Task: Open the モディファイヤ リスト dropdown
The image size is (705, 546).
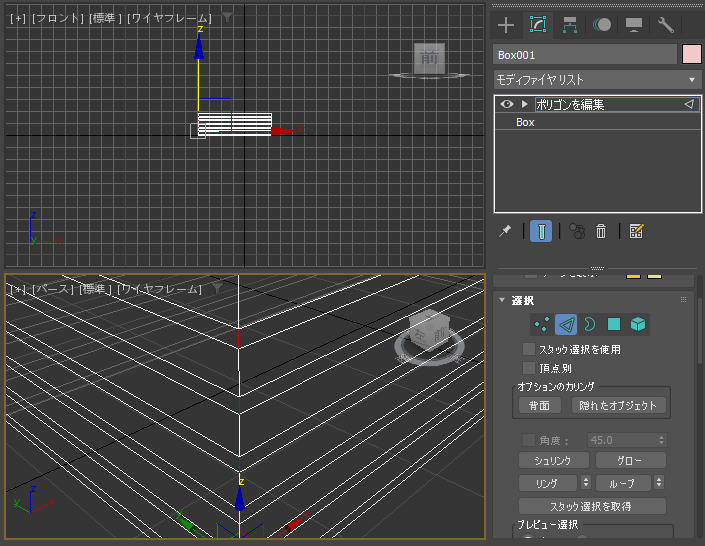Action: point(597,80)
